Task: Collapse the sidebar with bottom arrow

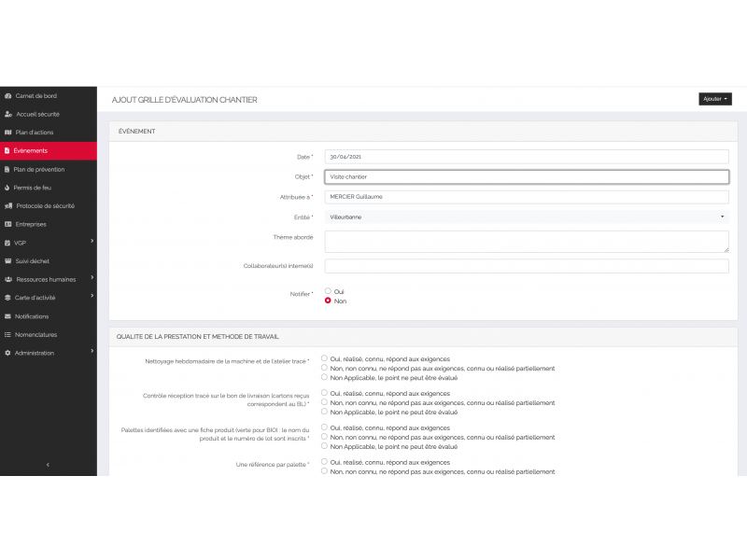Action: [48, 464]
